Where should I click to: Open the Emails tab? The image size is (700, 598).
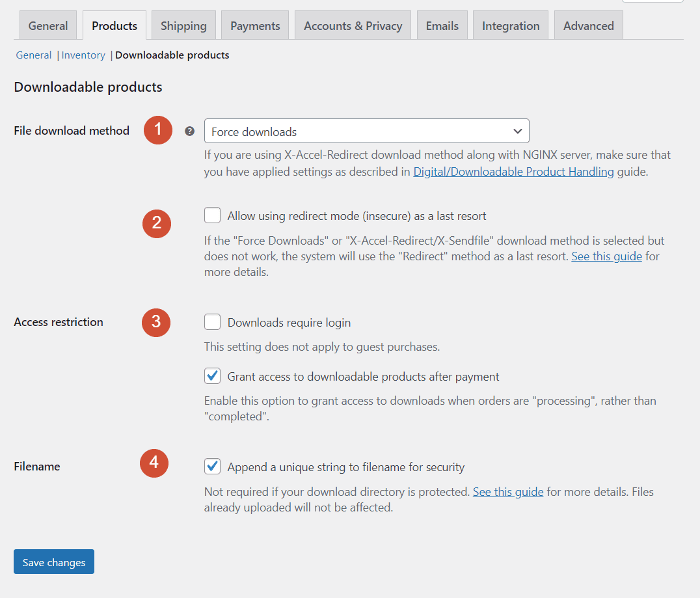[x=442, y=25]
